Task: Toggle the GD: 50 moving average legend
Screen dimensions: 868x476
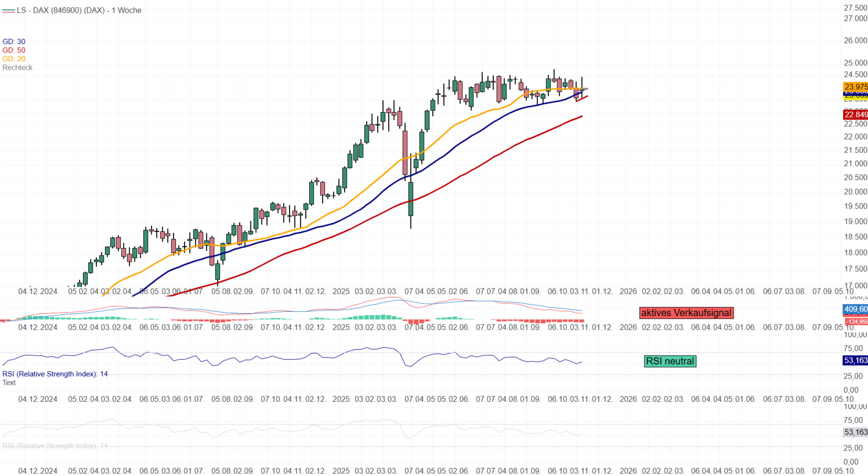Action: pos(14,50)
